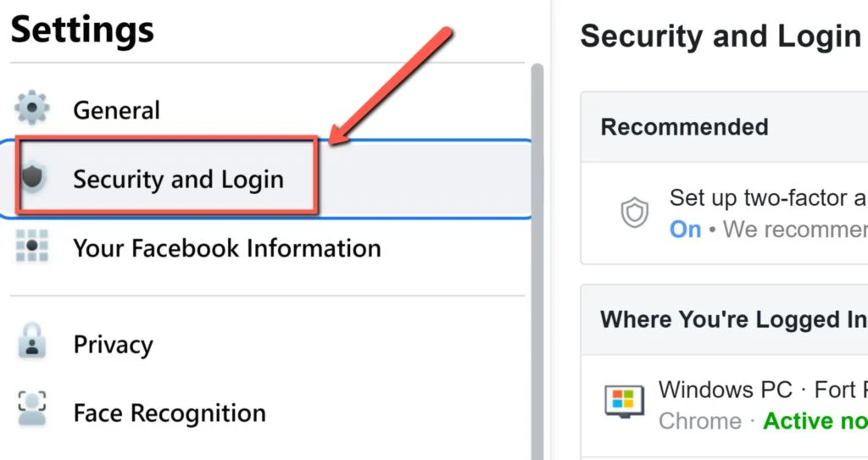Click the settings sidebar scrollbar
This screenshot has width=868, height=460.
click(x=537, y=261)
